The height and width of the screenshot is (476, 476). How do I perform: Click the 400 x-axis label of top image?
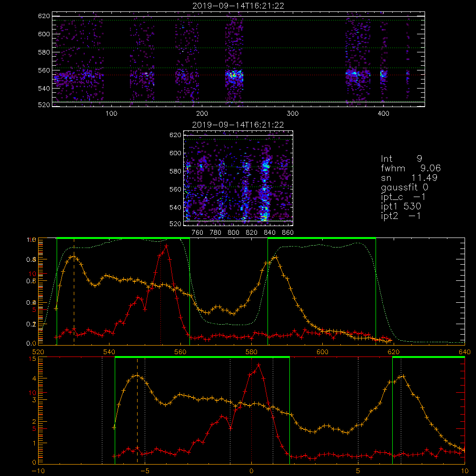pos(383,114)
